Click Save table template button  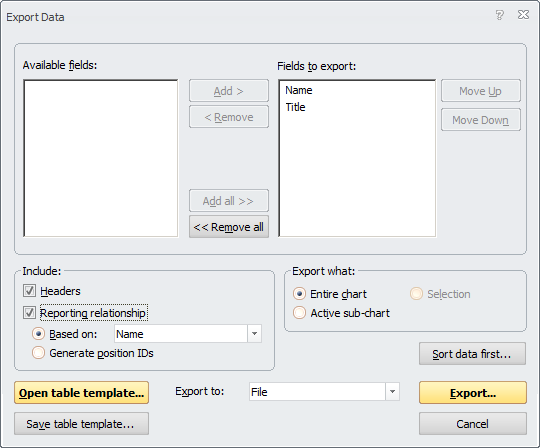tap(82, 424)
